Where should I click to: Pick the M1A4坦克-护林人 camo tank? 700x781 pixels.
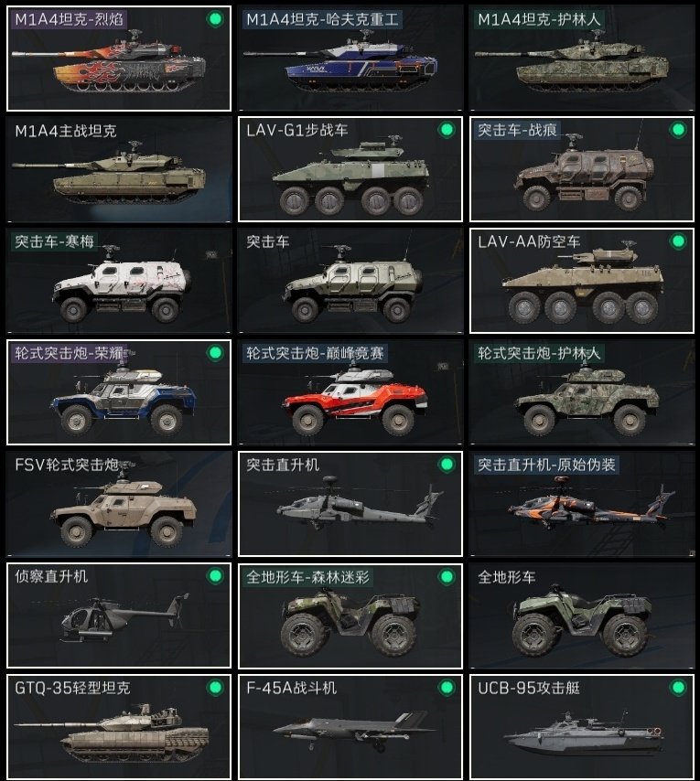[582, 59]
